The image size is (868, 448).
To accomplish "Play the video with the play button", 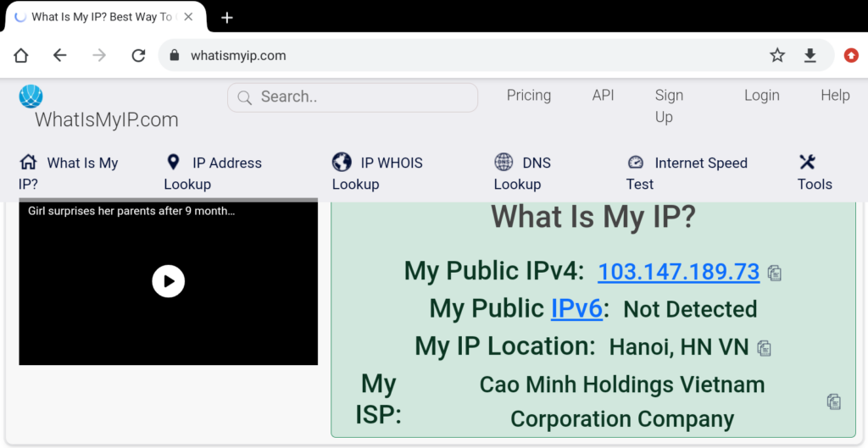I will [x=169, y=281].
